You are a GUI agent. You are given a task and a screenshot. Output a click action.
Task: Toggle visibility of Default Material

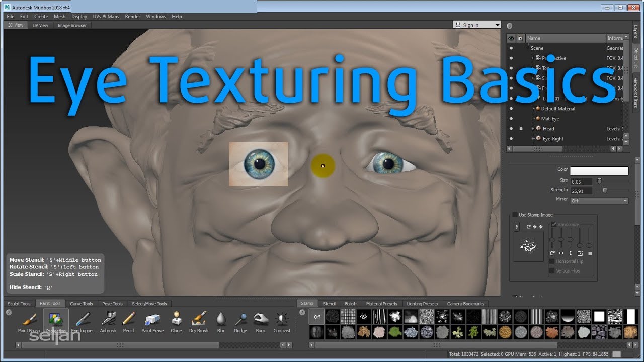(511, 109)
